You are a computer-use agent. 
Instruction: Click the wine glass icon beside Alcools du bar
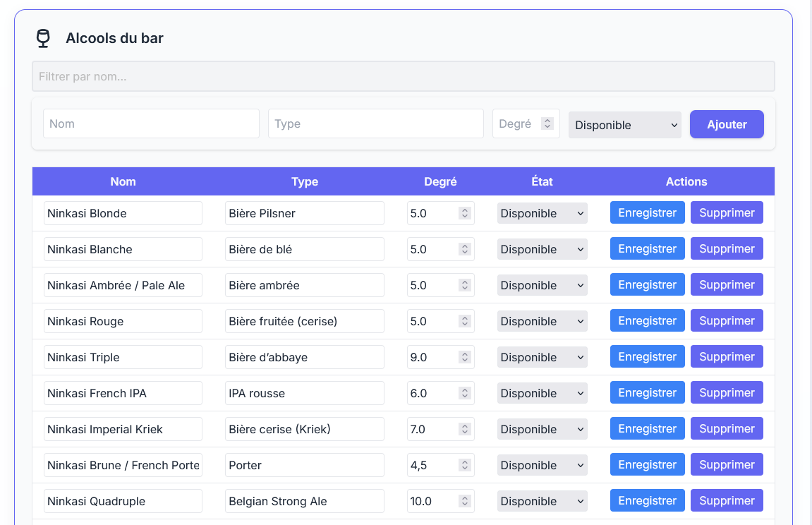[x=44, y=38]
